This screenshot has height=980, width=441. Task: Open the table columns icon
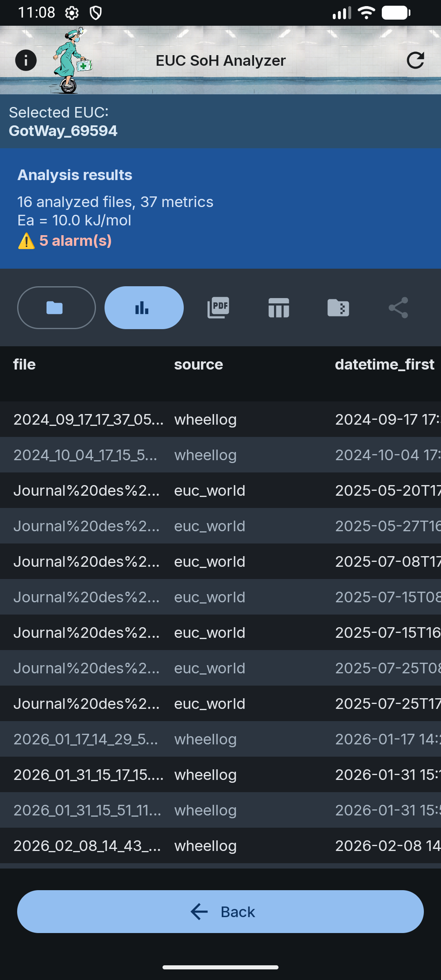(278, 307)
